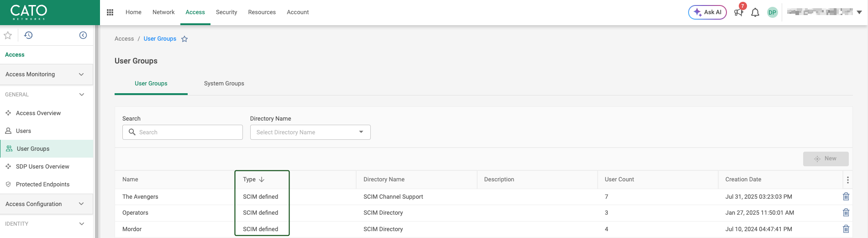Collapse the sidebar with the arrow icon
868x238 pixels.
(83, 35)
